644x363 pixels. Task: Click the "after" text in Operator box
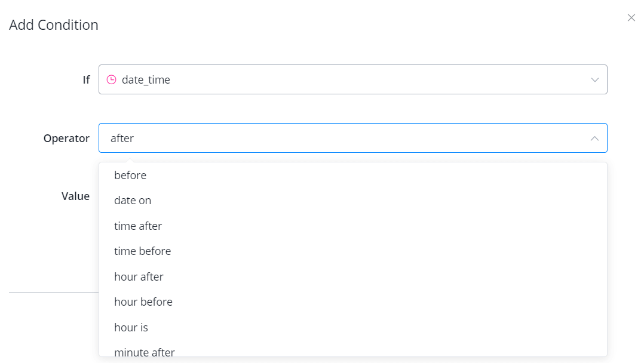(x=122, y=138)
